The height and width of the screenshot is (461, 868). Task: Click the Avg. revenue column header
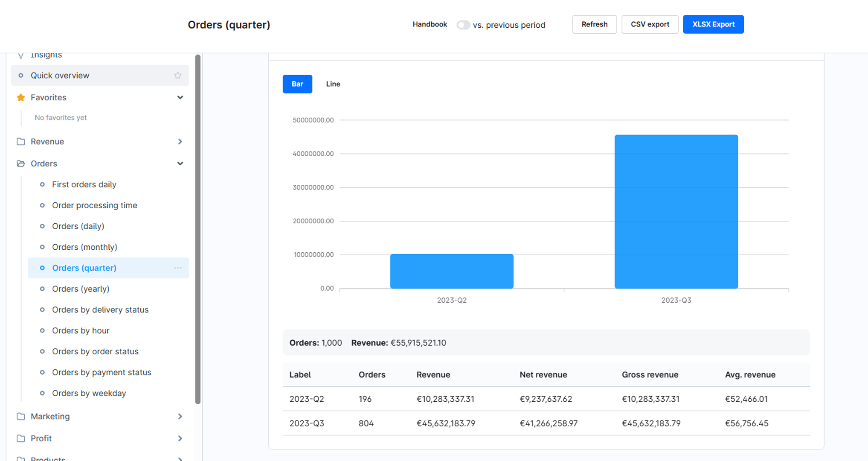750,375
